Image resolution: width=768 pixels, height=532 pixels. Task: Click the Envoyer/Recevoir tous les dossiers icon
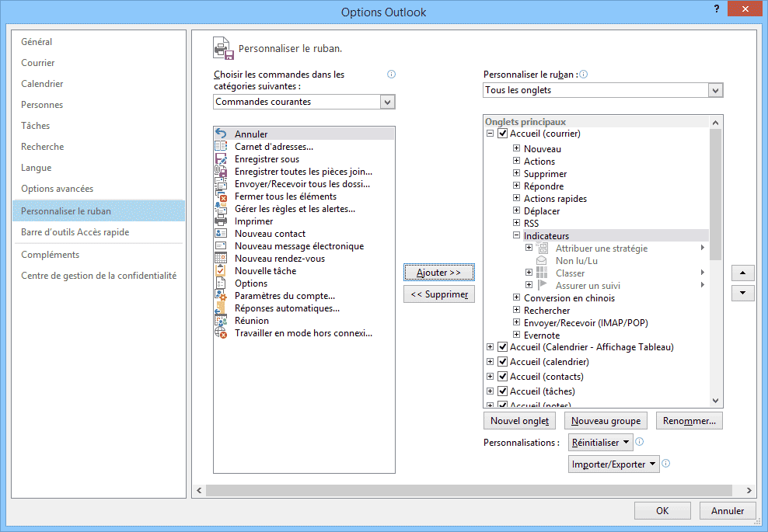[221, 183]
